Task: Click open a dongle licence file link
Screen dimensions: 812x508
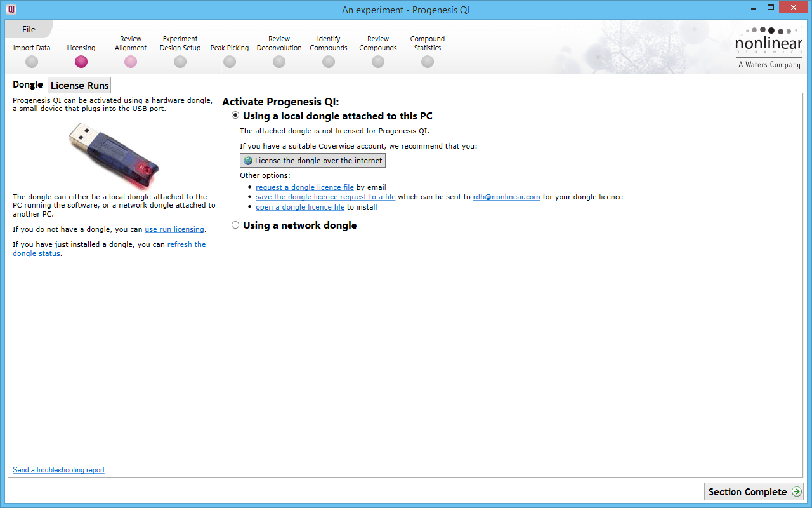Action: tap(300, 207)
